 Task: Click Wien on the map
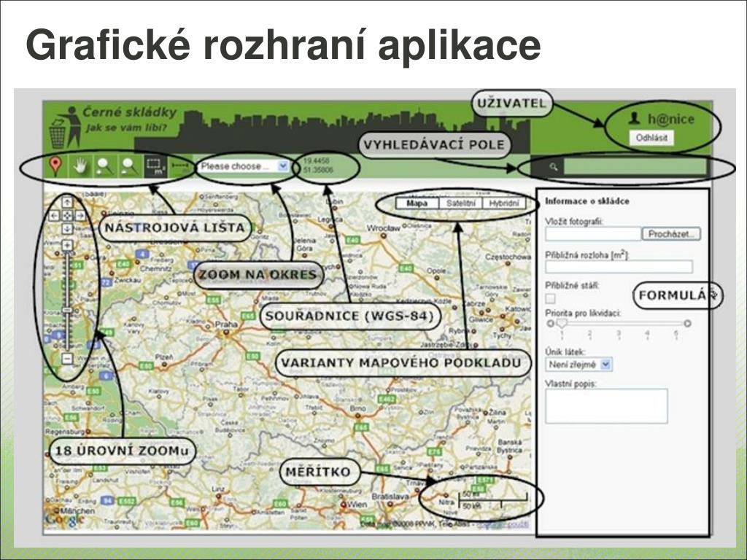pos(357,505)
